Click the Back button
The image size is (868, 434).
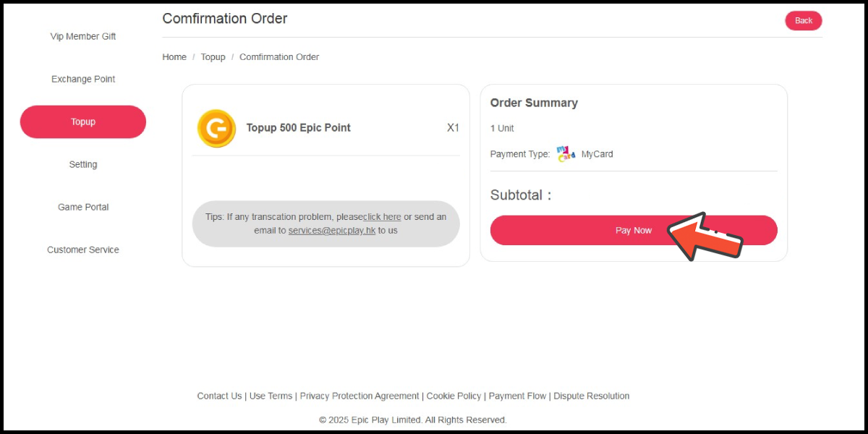point(803,21)
